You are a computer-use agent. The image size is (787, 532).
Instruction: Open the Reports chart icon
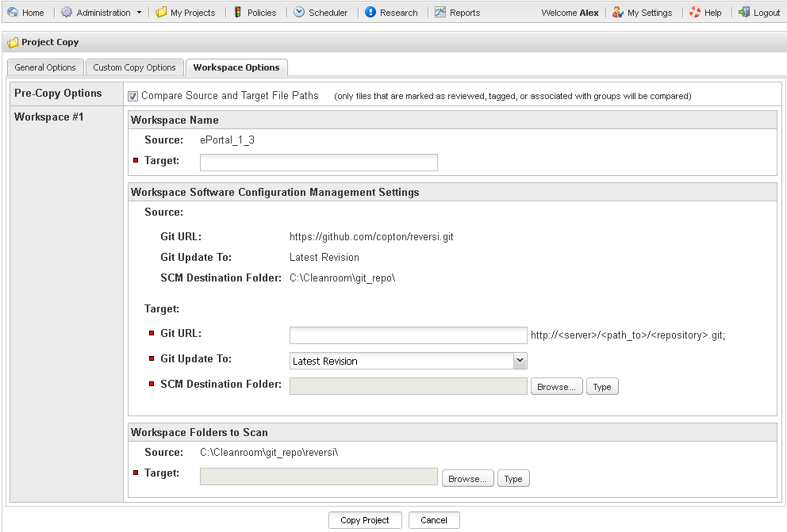click(x=440, y=13)
